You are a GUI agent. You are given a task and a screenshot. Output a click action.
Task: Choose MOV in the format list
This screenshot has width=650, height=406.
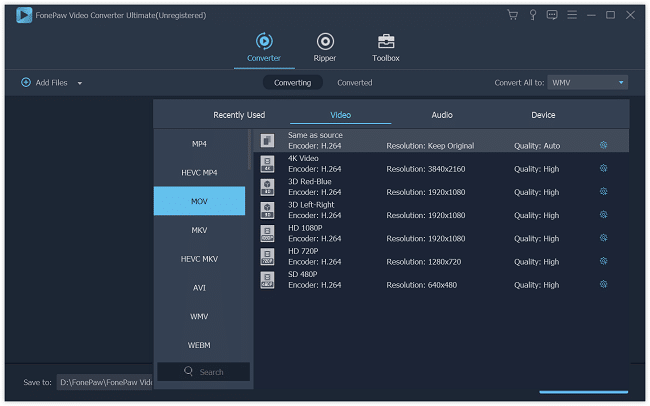199,201
